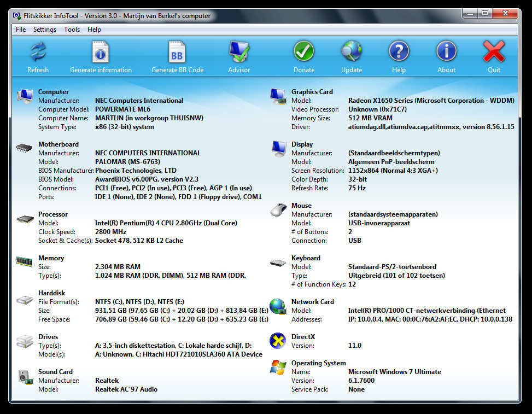Screen dimensions: 532x414
Task: Click the Generate BB Code label
Action: click(x=178, y=70)
